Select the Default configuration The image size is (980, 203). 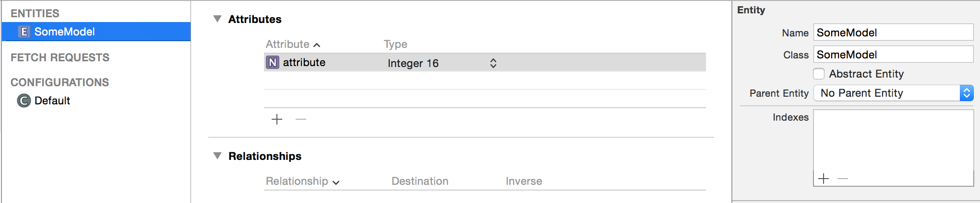(x=52, y=101)
